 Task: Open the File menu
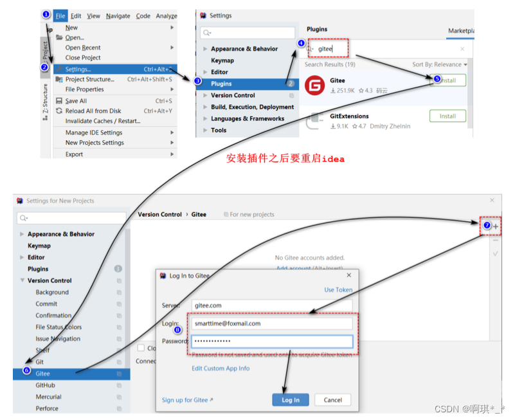click(x=60, y=16)
